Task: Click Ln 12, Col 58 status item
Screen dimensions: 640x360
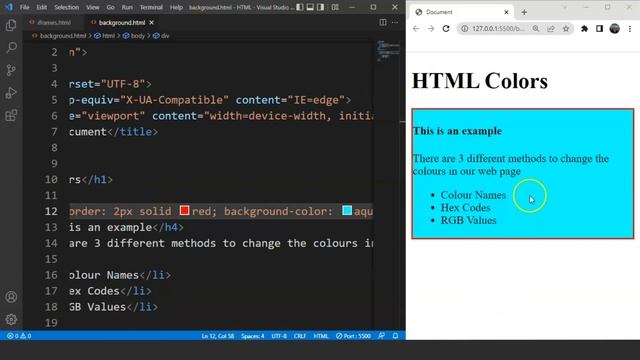Action: (x=218, y=336)
